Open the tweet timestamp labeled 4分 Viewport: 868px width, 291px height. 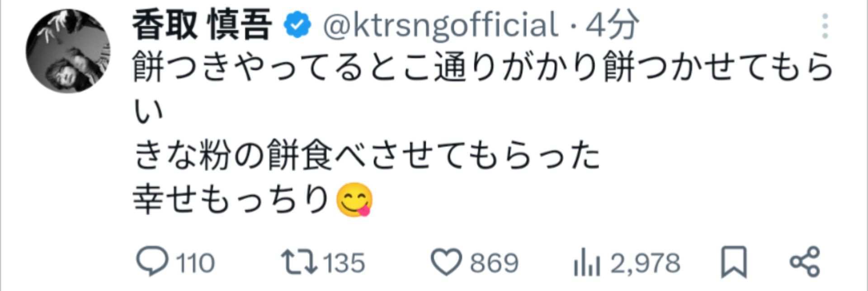(610, 25)
